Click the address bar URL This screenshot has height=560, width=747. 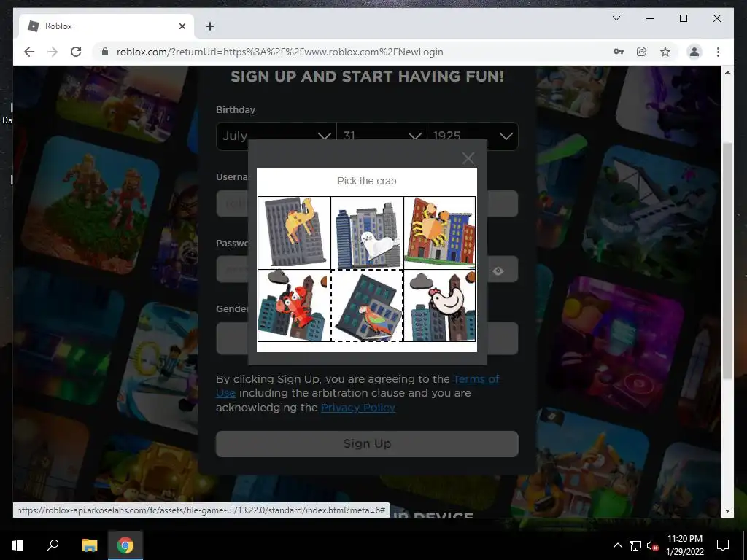[x=279, y=52]
